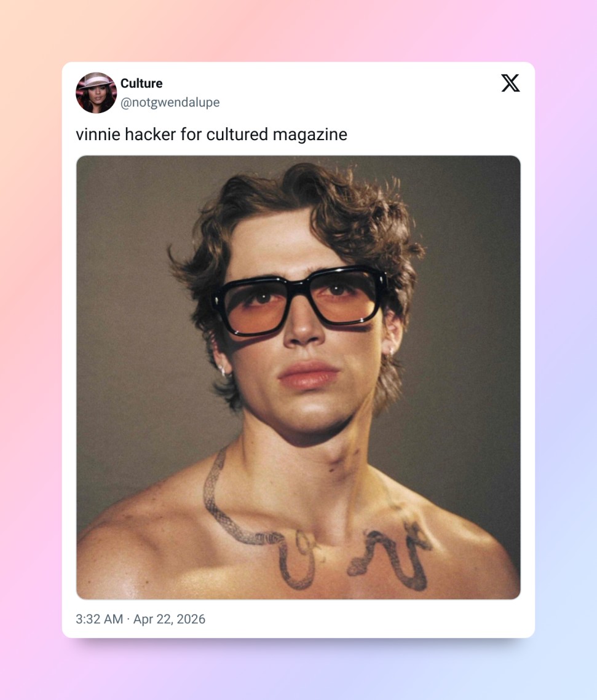Click the 3:32 AM timestamp
The height and width of the screenshot is (700, 597).
tap(99, 619)
